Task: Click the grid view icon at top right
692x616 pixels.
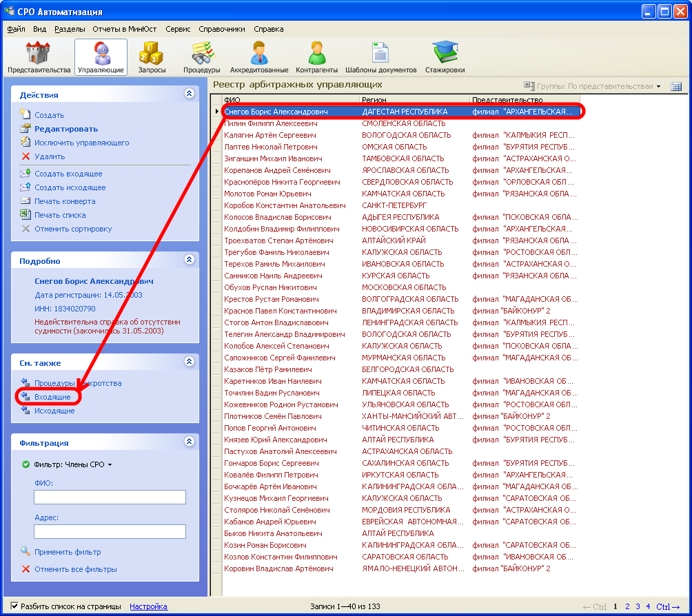Action: 675,86
